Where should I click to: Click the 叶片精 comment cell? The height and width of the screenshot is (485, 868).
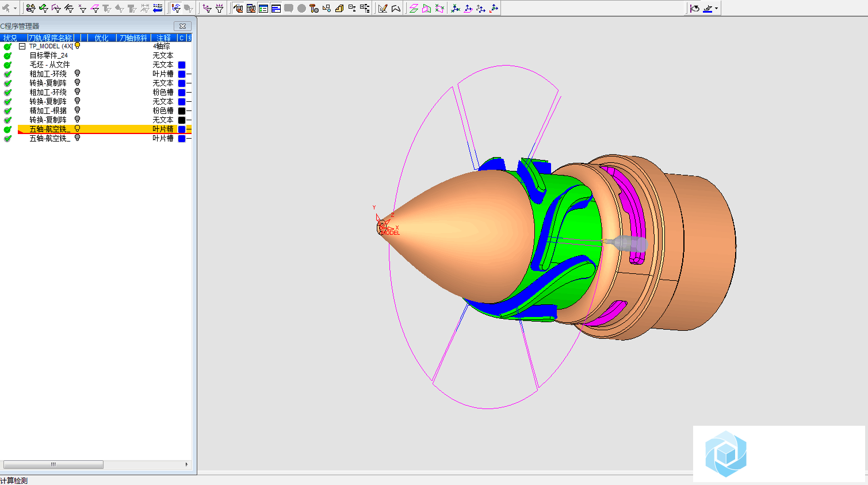[x=163, y=129]
